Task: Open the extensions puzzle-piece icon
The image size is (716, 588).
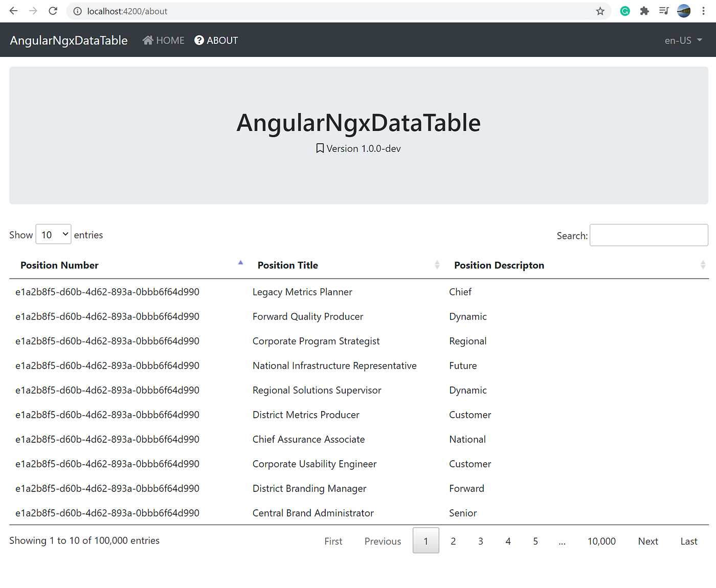Action: [x=644, y=11]
